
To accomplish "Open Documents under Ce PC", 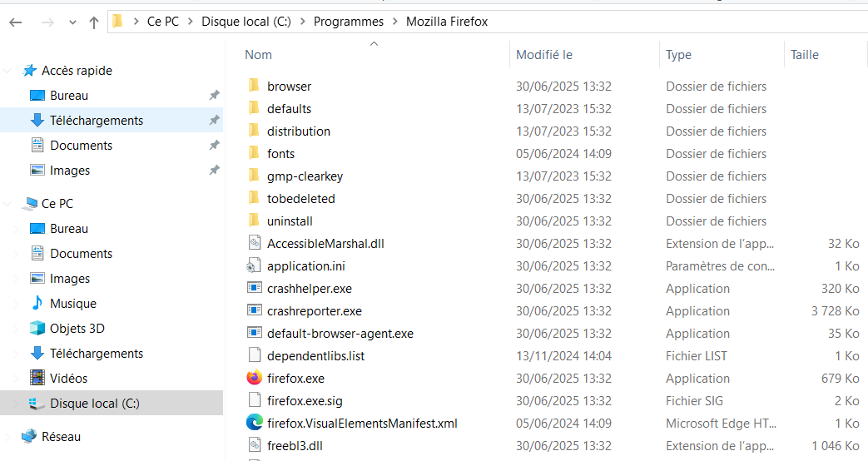I will click(x=81, y=254).
